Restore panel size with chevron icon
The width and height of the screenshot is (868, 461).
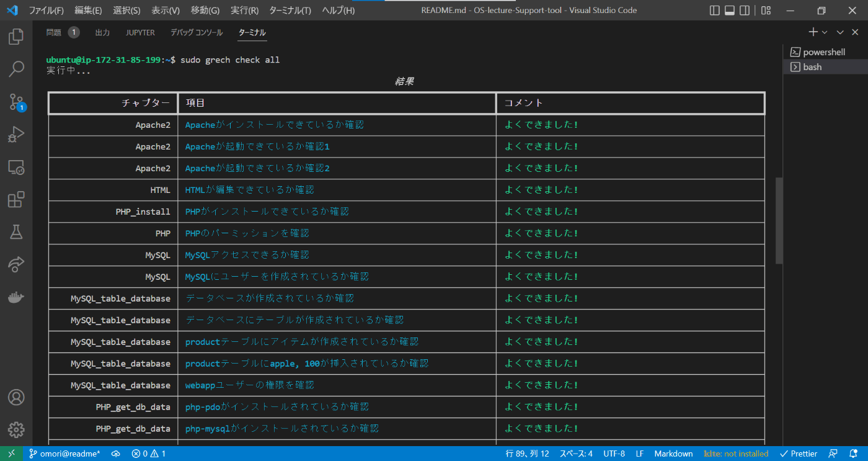click(840, 32)
